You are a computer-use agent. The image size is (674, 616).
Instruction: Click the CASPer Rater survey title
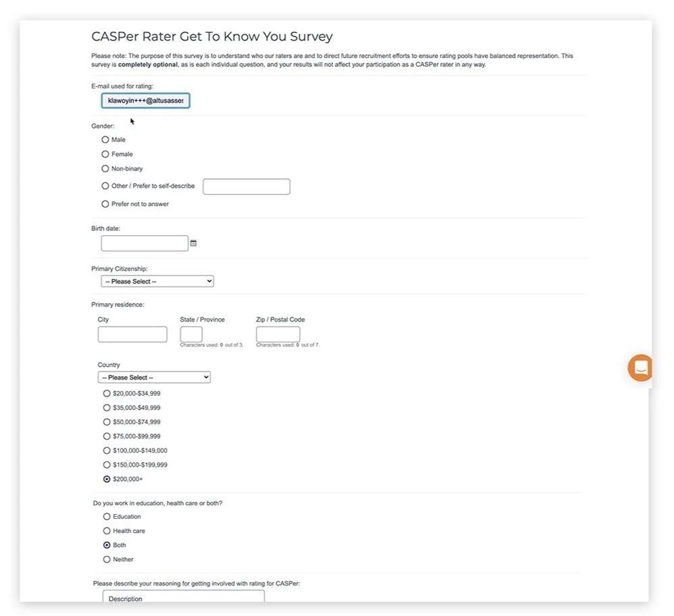tap(212, 36)
